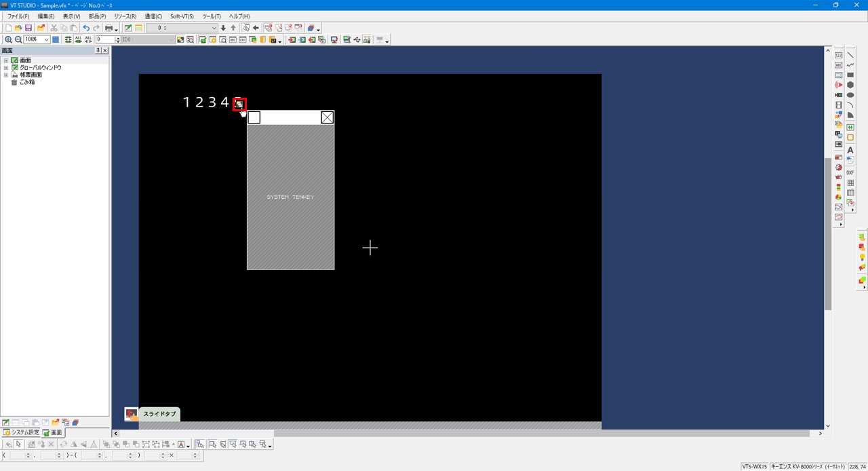Select the text 'A' tool
The width and height of the screenshot is (868, 471).
tap(850, 150)
